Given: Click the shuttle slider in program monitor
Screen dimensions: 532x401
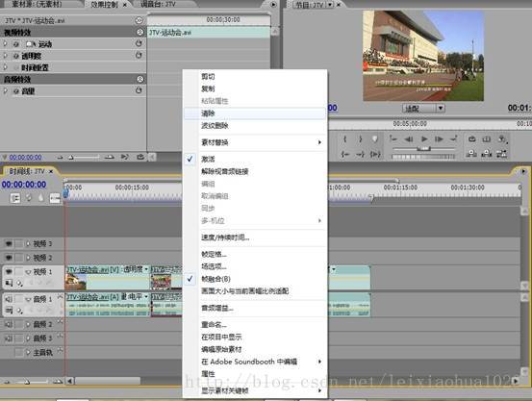Looking at the screenshot, I should (423, 149).
